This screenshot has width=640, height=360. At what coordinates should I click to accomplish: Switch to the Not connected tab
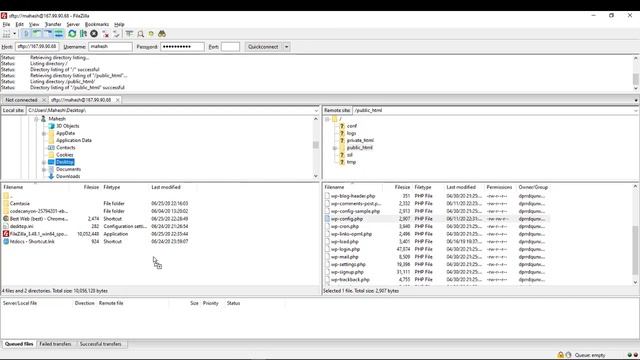(x=21, y=100)
